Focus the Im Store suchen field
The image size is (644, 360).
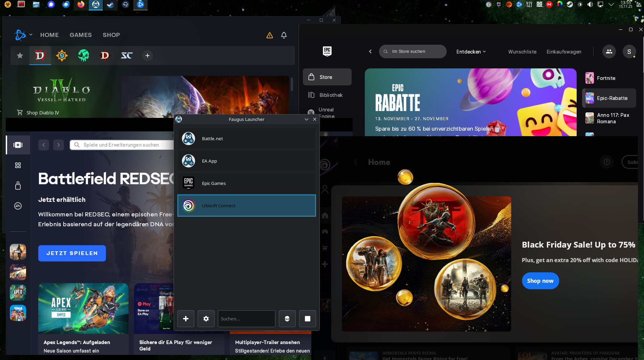413,51
